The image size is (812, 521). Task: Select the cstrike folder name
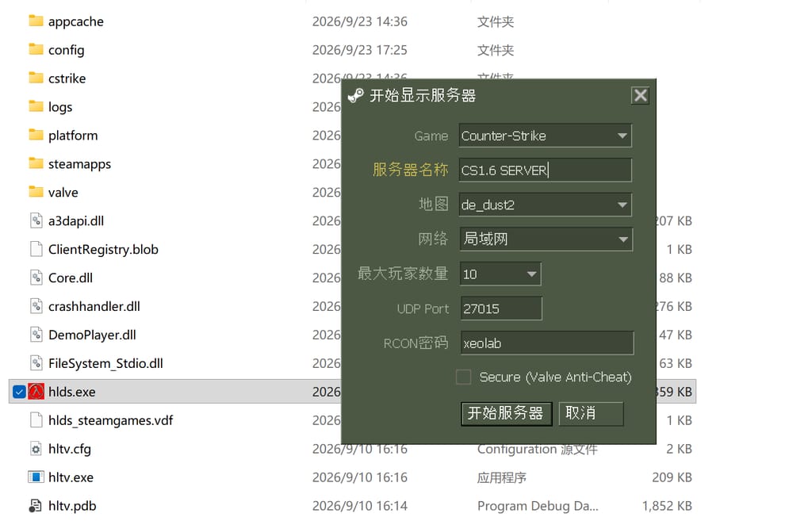coord(67,79)
